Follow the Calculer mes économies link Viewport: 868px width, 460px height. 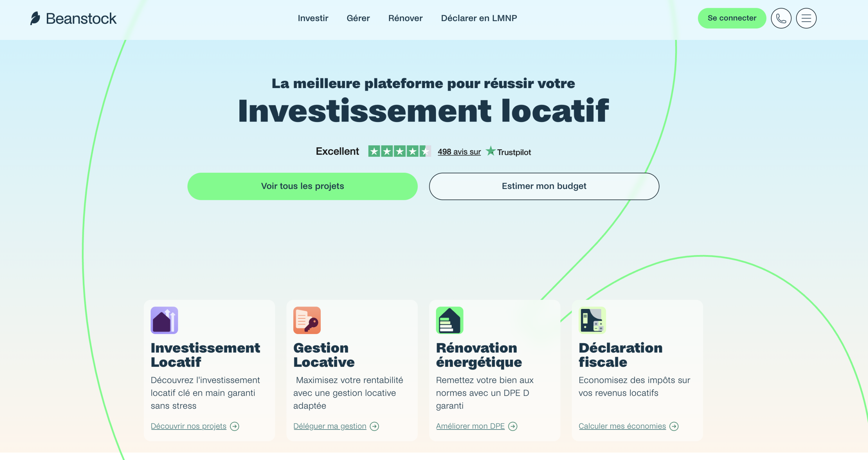pos(622,426)
